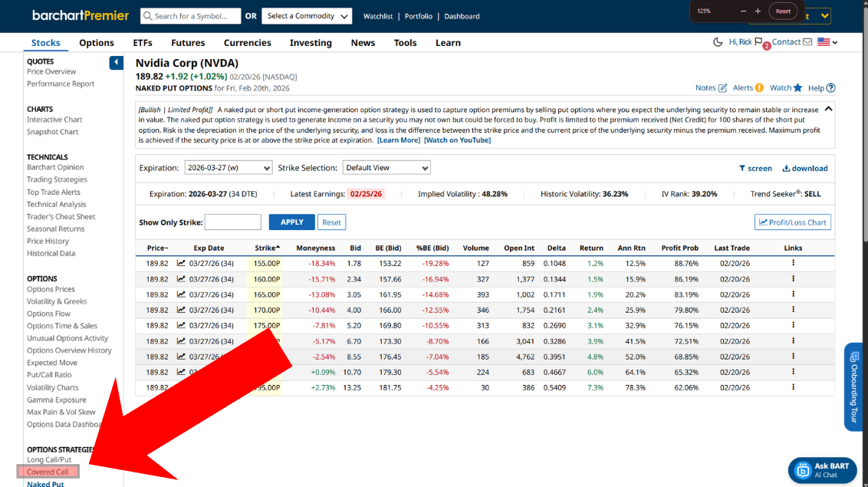Toggle dark mode with the moon icon

coord(718,42)
